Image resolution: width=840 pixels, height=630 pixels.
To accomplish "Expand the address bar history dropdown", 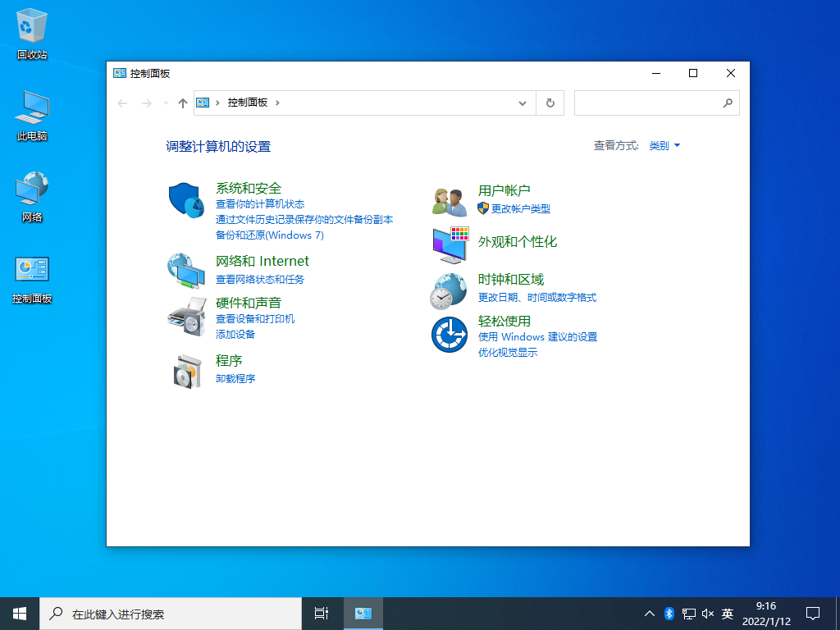I will [x=523, y=103].
